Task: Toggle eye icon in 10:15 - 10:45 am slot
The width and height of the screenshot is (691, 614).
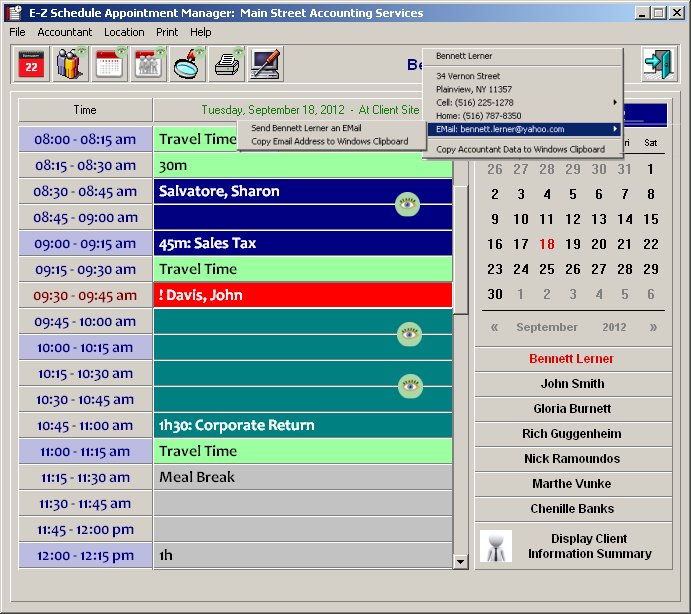Action: click(408, 386)
